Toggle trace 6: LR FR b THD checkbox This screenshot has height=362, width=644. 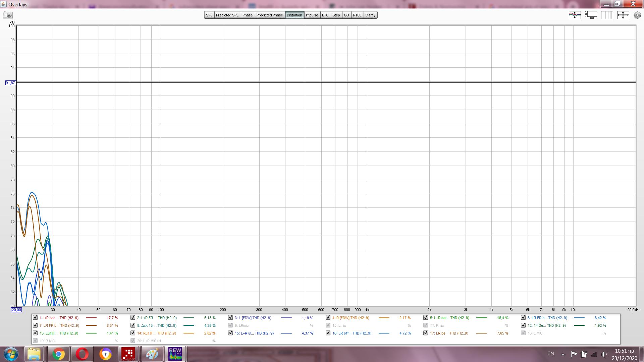[x=523, y=317]
